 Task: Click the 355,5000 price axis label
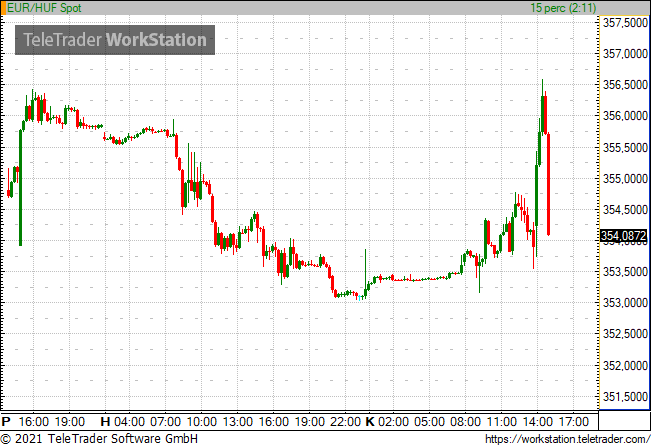(625, 147)
